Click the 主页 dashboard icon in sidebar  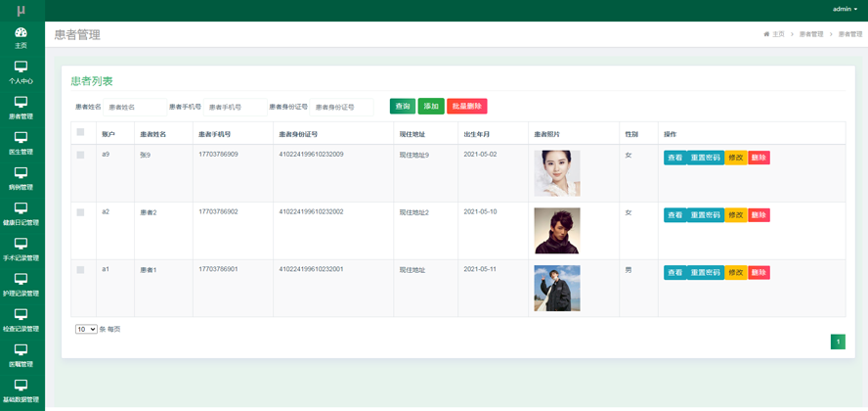[21, 32]
